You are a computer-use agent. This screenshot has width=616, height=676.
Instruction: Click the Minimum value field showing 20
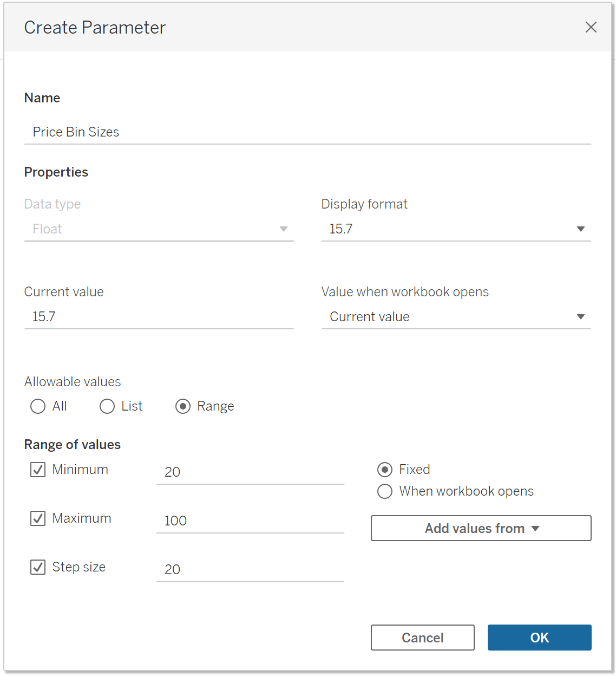pyautogui.click(x=250, y=472)
